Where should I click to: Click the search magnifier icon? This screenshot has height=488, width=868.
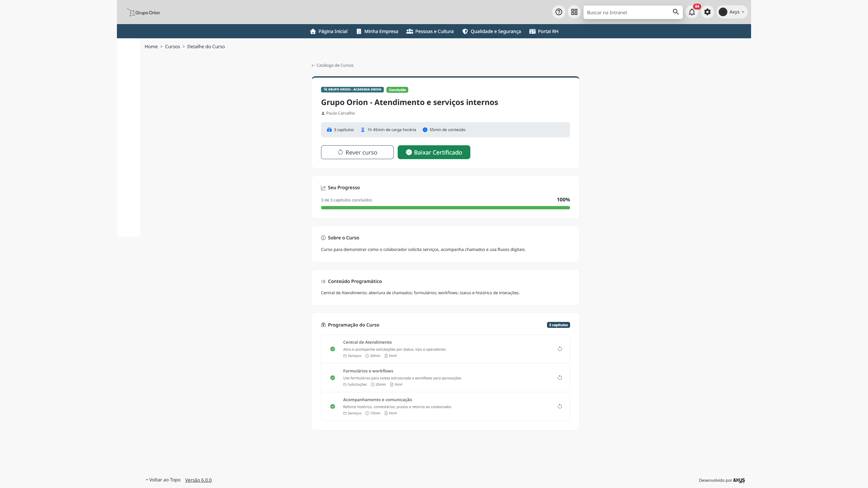pos(675,12)
